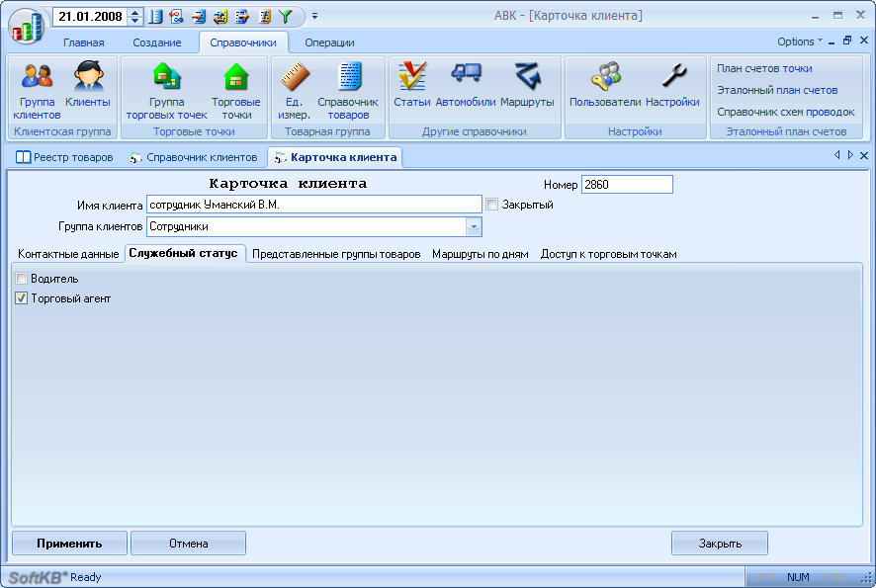
Task: Uncheck the Торговый агент checkbox
Action: [x=21, y=298]
